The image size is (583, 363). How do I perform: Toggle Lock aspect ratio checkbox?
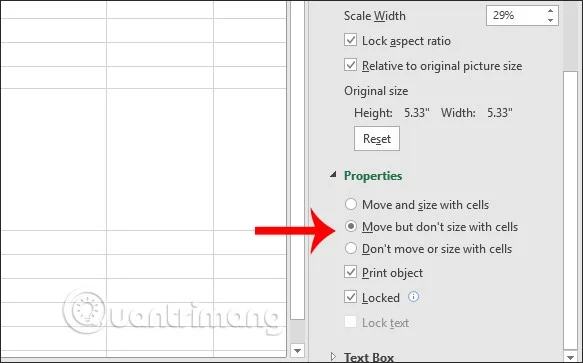351,40
